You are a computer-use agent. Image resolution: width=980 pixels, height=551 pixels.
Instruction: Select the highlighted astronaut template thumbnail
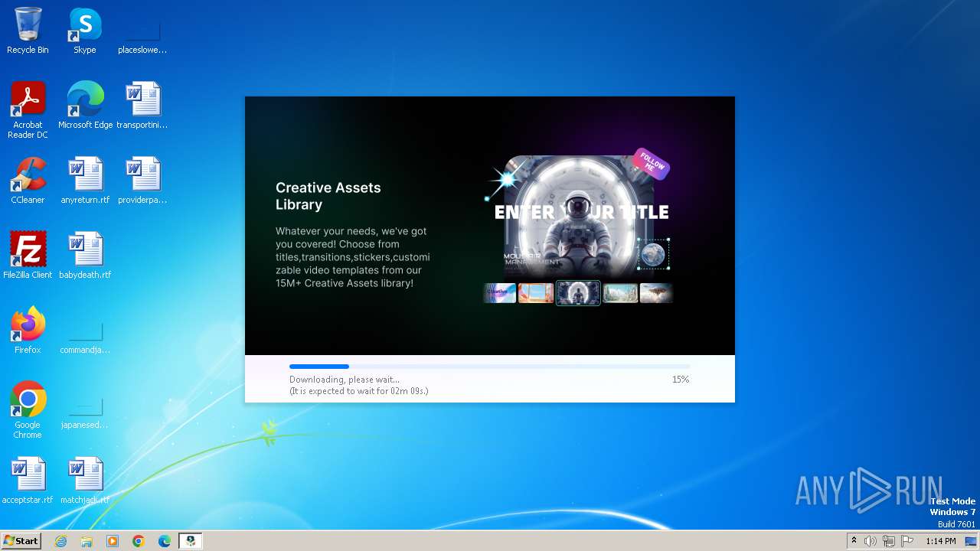point(578,293)
